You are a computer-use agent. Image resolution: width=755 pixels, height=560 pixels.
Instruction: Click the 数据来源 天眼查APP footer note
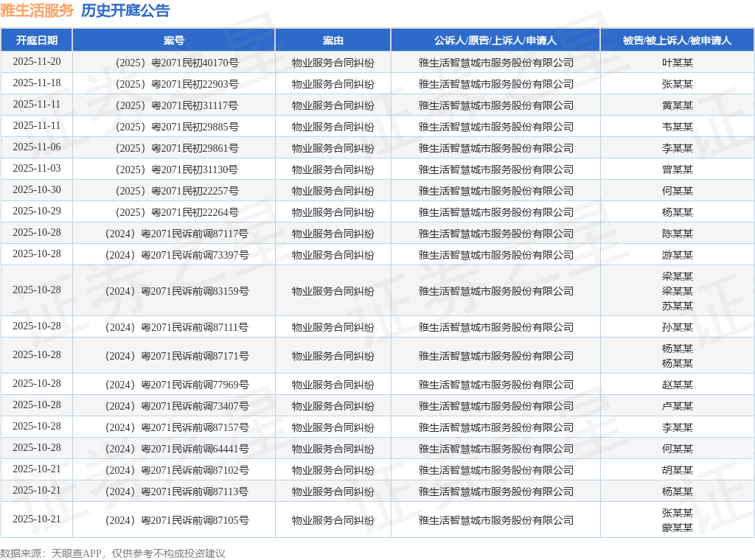tap(113, 553)
